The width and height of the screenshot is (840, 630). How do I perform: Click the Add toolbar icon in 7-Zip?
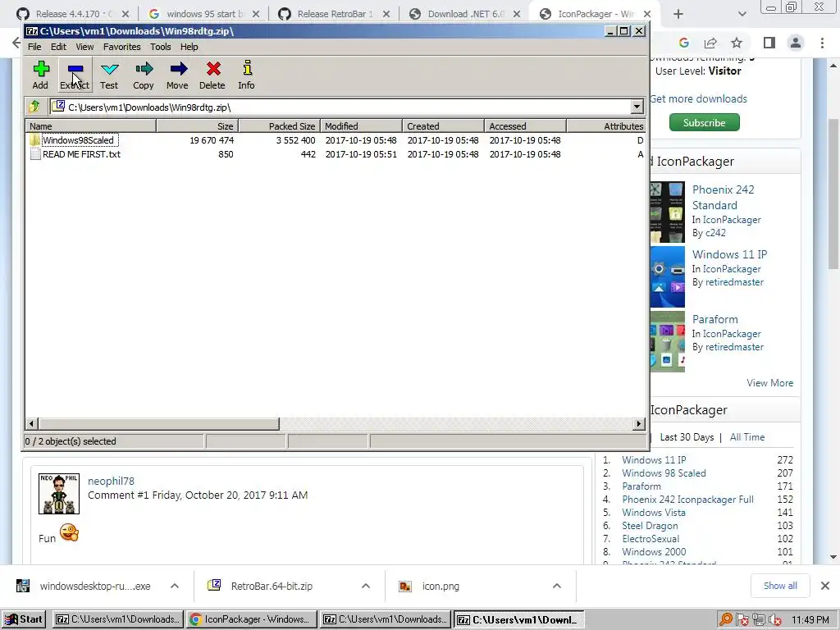(x=41, y=75)
